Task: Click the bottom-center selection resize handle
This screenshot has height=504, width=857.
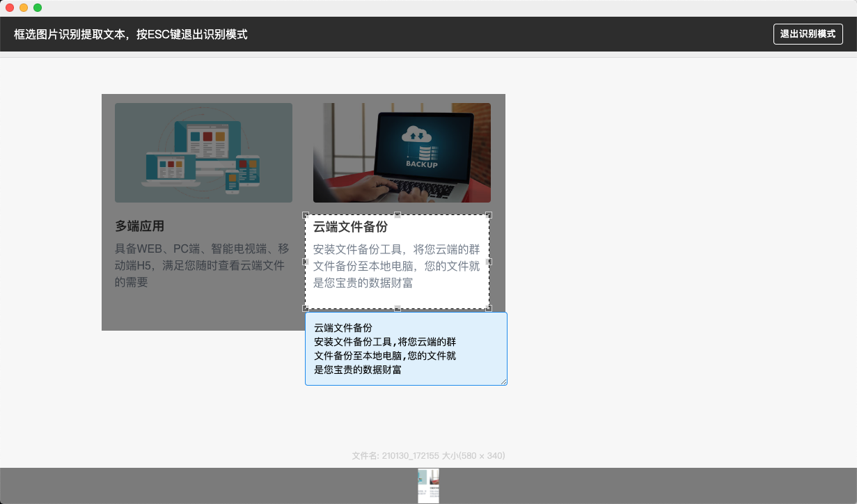Action: point(397,308)
